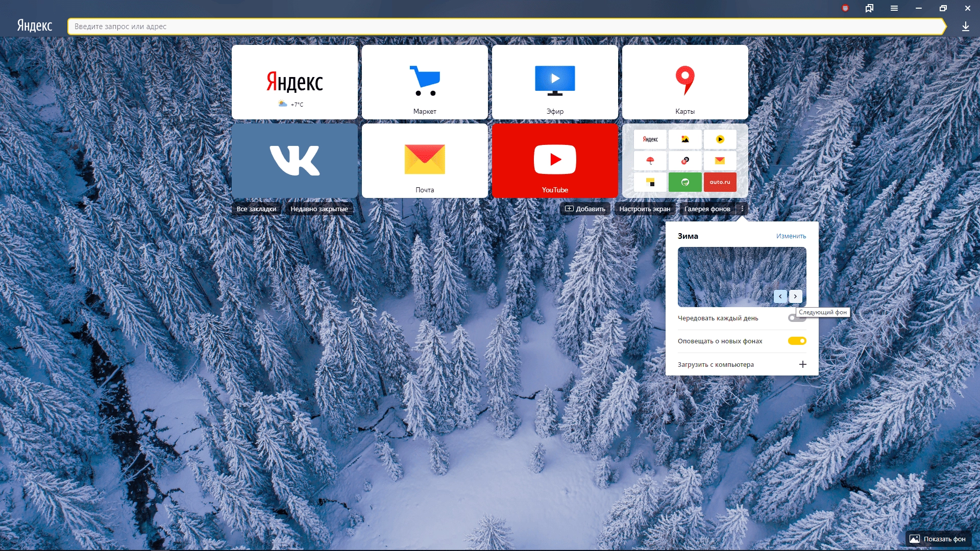The height and width of the screenshot is (551, 980).
Task: Open small yellow-black squares tile in folder
Action: 650,182
